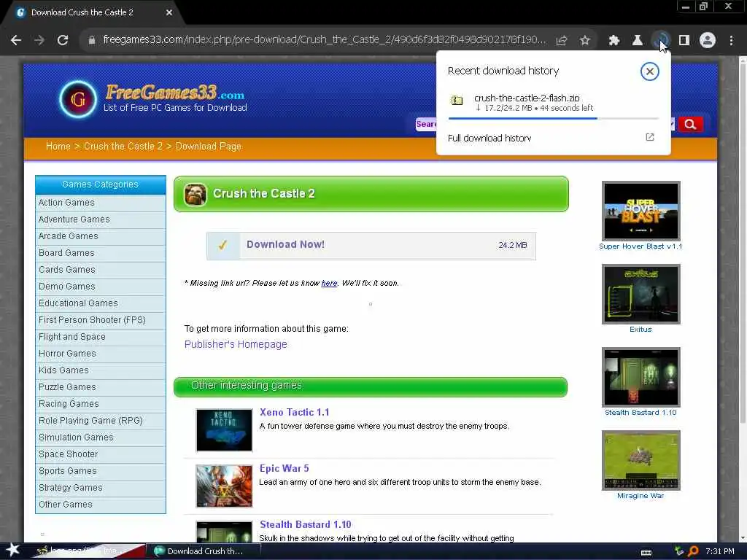Image resolution: width=747 pixels, height=560 pixels.
Task: Click Crush the Castle 2 breadcrumb link
Action: click(123, 146)
